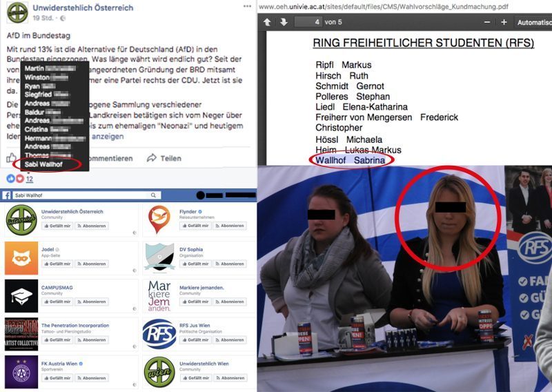Focus the Facebook search input field
The image size is (552, 392).
point(80,195)
